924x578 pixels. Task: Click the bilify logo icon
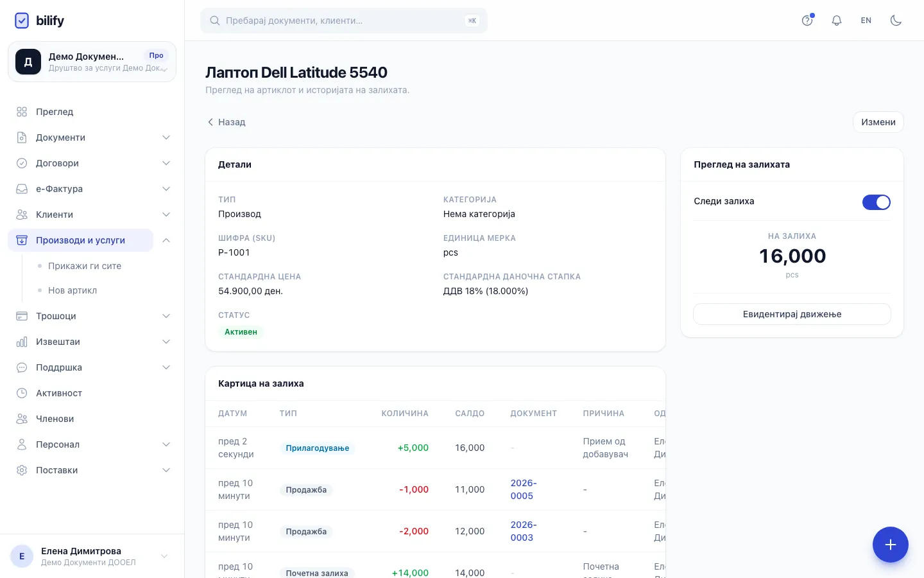pyautogui.click(x=22, y=21)
